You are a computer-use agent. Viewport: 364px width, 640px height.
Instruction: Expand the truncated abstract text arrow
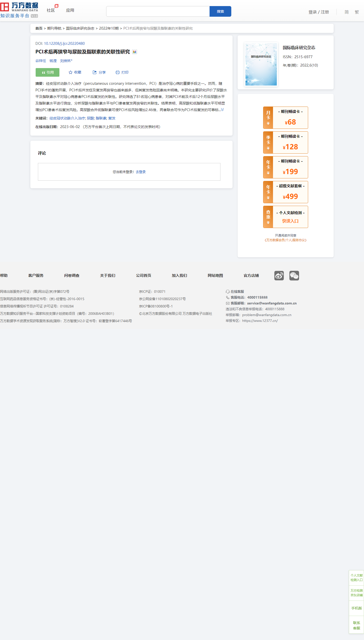point(222,110)
